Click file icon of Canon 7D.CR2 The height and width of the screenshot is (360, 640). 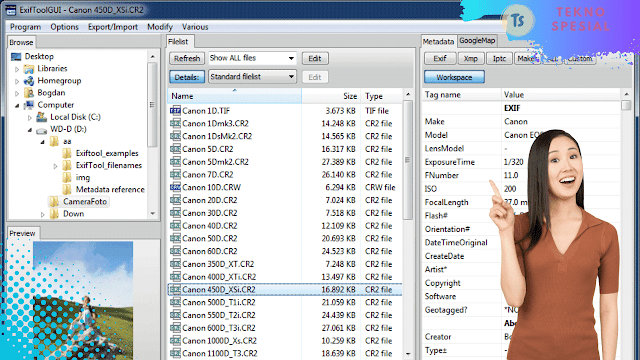(x=175, y=175)
